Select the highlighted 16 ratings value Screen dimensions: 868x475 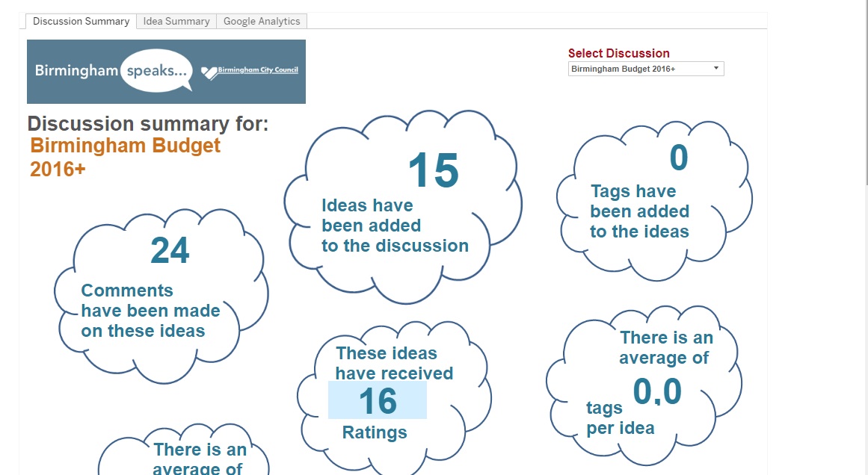tap(378, 400)
